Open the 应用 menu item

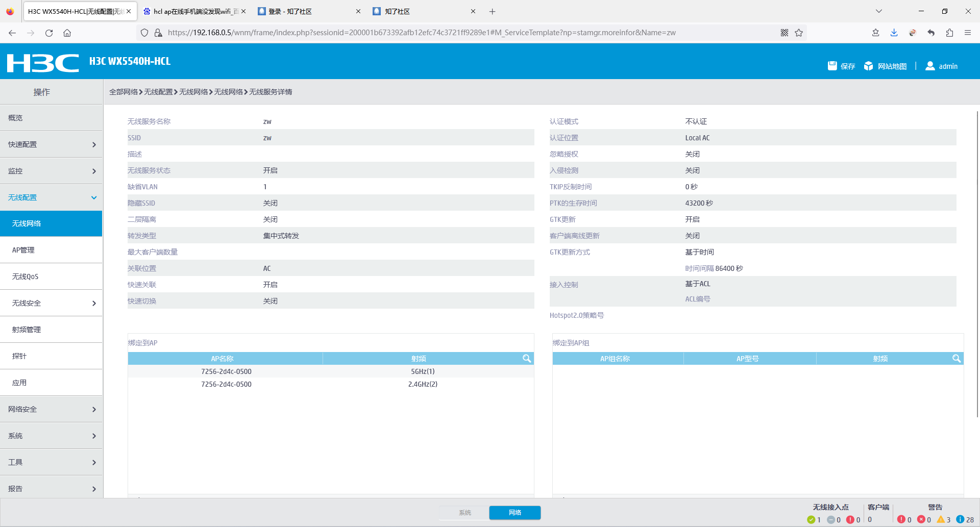tap(51, 383)
